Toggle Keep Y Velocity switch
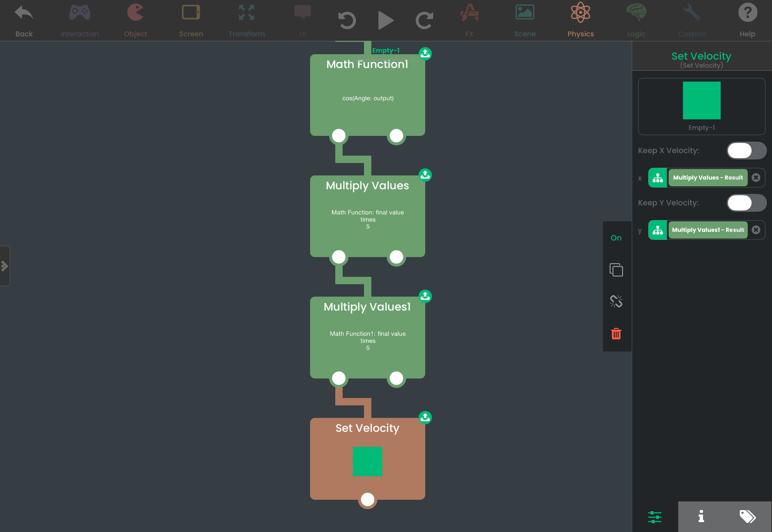Image resolution: width=772 pixels, height=532 pixels. coord(746,203)
